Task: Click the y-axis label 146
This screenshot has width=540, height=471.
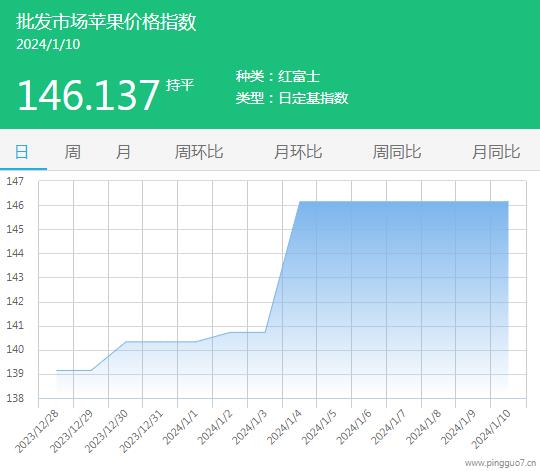Action: pyautogui.click(x=15, y=205)
